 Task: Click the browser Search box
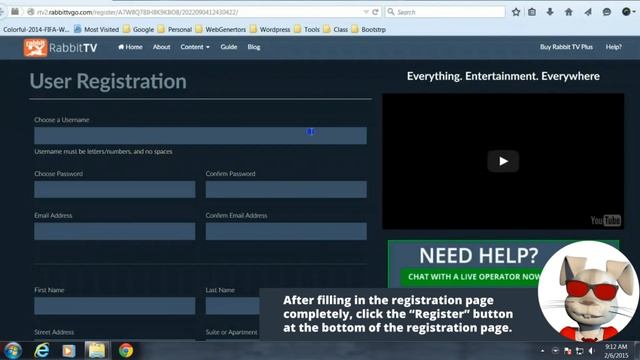[445, 12]
